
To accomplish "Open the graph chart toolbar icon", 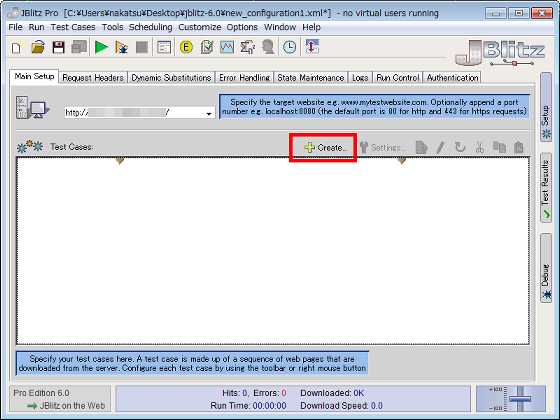I will point(227,47).
